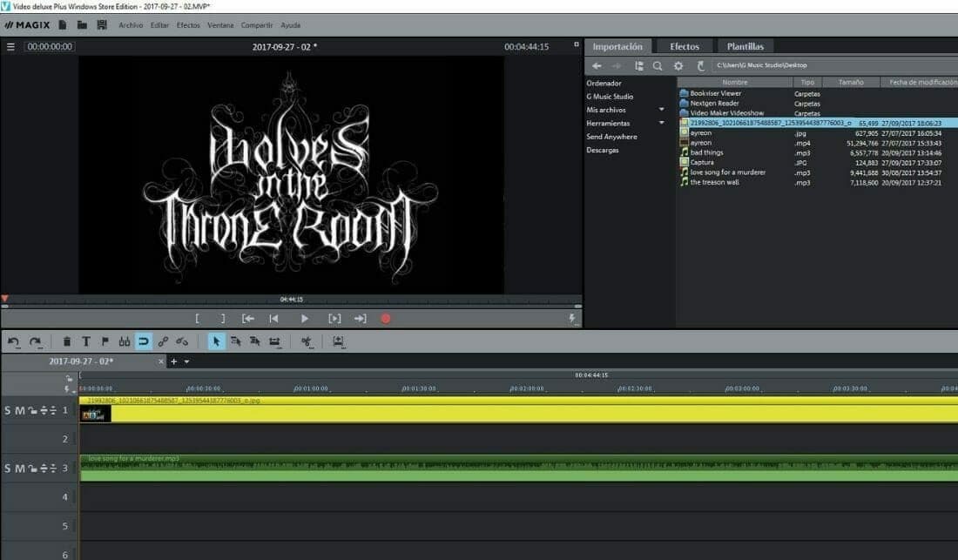Open the G Music Studio location
This screenshot has width=958, height=560.
(610, 97)
